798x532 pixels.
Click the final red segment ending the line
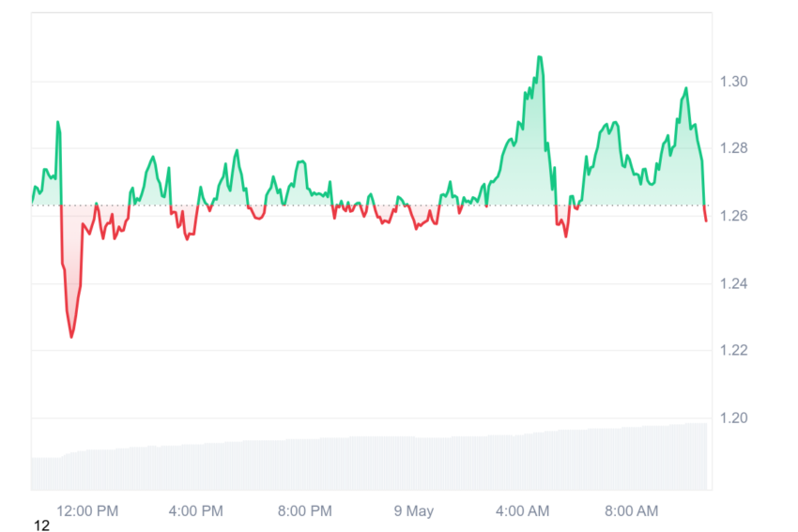(x=705, y=214)
